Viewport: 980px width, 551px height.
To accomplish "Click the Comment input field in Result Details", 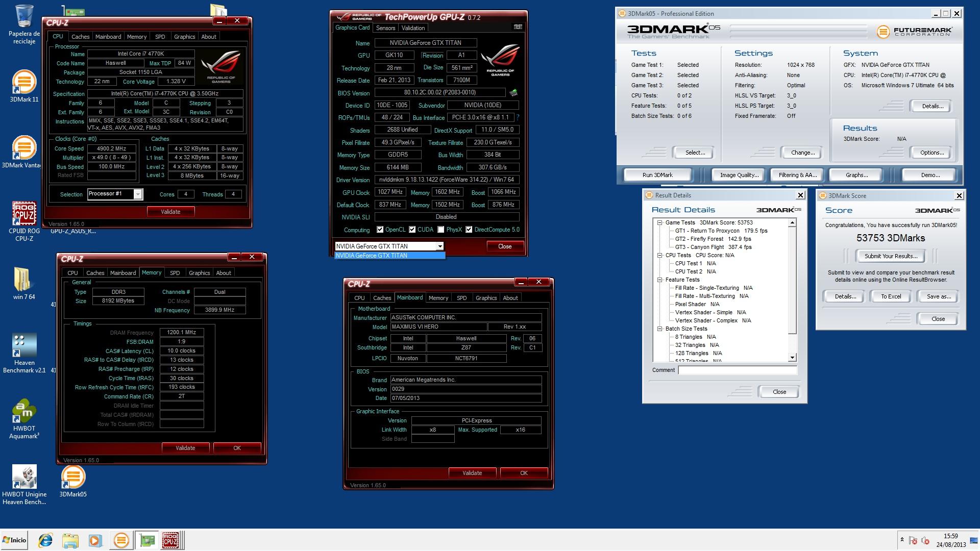I will tap(737, 370).
